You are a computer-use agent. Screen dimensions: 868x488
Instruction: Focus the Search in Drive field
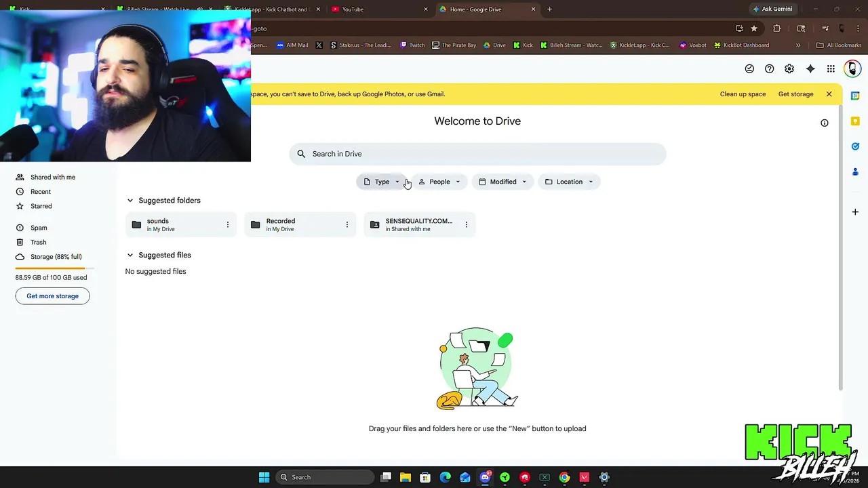click(477, 154)
